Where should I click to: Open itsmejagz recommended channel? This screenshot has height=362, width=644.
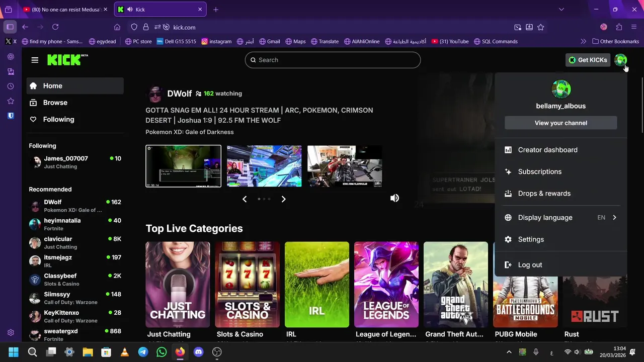75,261
